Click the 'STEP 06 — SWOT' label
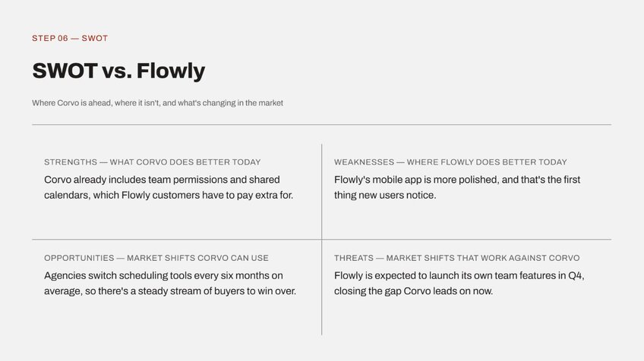This screenshot has height=361, width=644. point(70,38)
